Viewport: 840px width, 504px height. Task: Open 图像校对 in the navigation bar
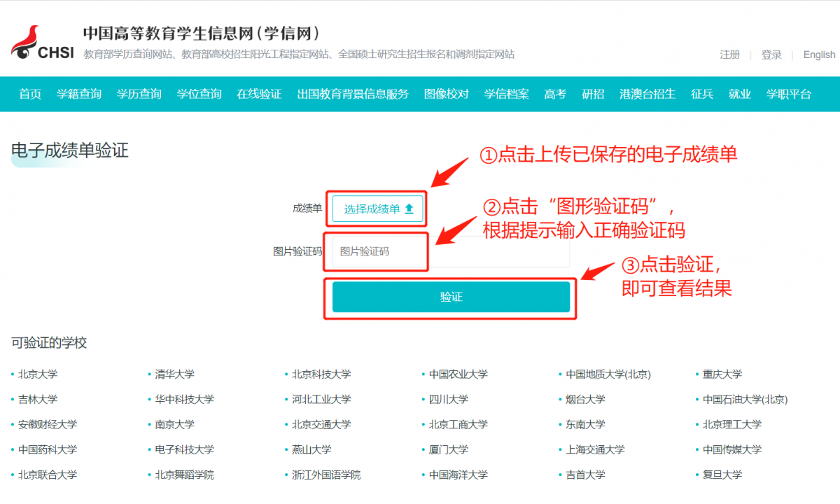447,94
